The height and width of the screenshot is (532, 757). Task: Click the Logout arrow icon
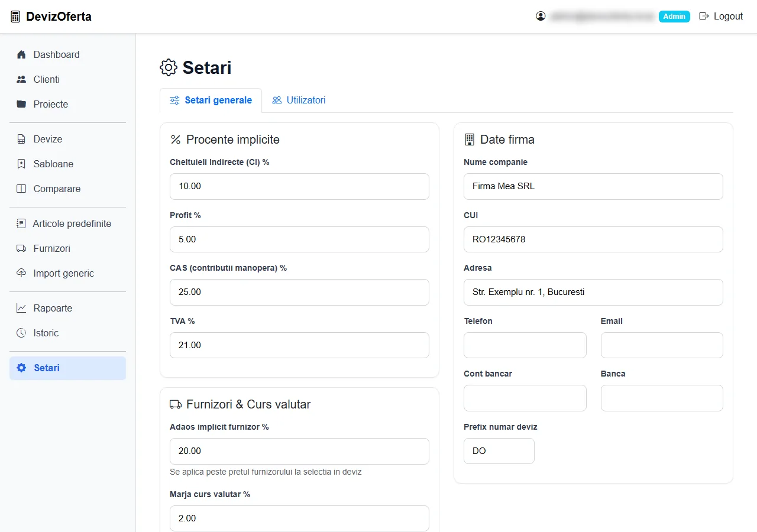[704, 16]
